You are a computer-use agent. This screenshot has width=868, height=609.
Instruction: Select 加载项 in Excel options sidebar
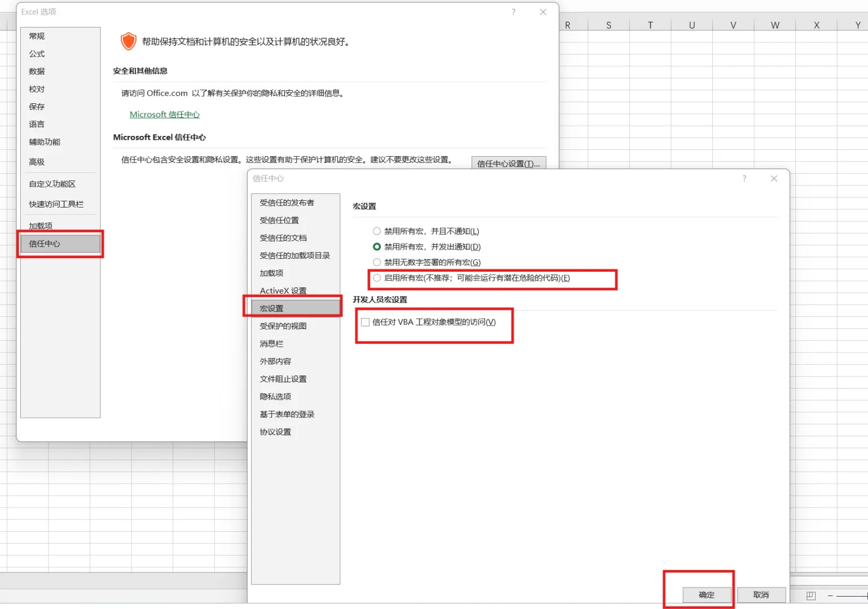click(60, 226)
